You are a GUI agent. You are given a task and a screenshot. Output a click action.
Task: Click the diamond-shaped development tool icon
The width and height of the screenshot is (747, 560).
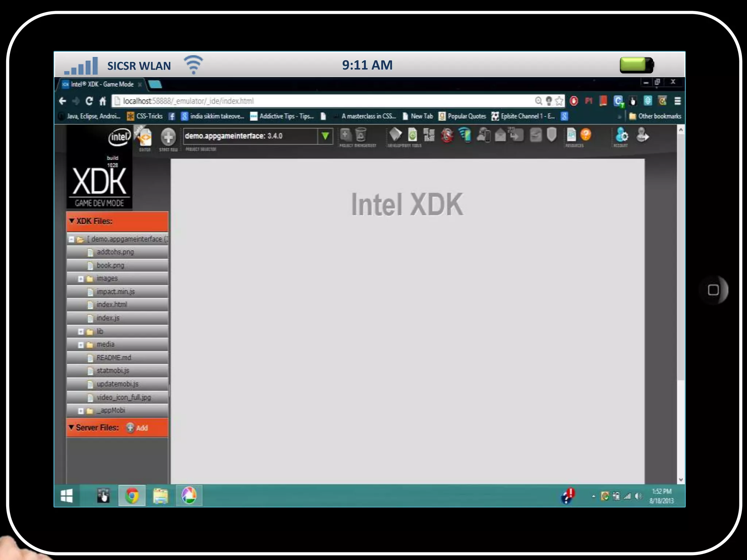(395, 135)
